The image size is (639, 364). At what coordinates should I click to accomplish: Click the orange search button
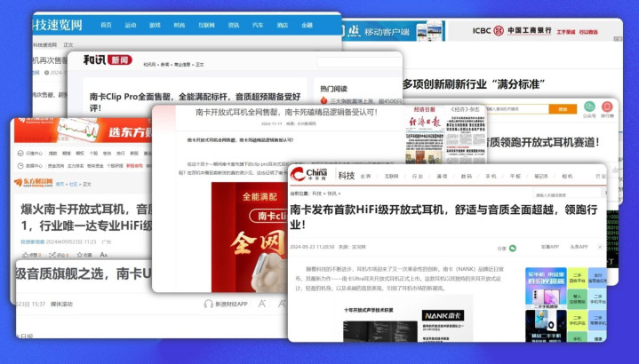coord(563,109)
